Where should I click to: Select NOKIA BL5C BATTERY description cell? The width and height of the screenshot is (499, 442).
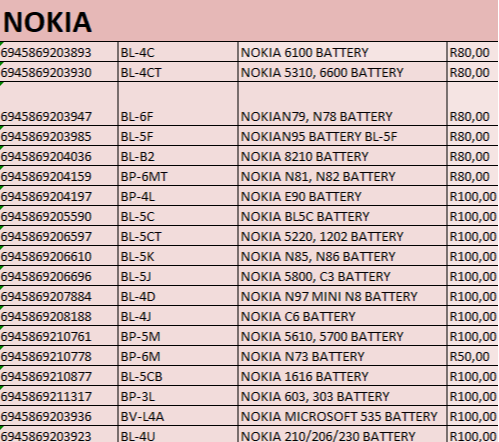342,216
